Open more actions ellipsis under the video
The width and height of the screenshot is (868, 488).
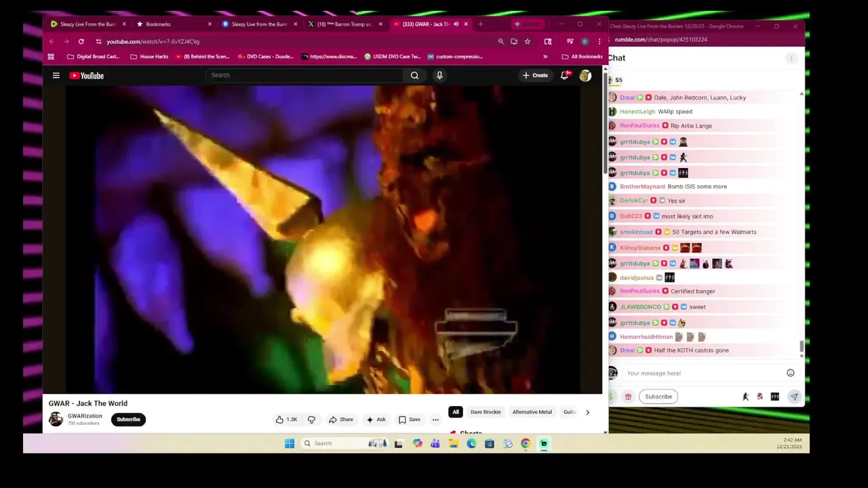click(435, 420)
